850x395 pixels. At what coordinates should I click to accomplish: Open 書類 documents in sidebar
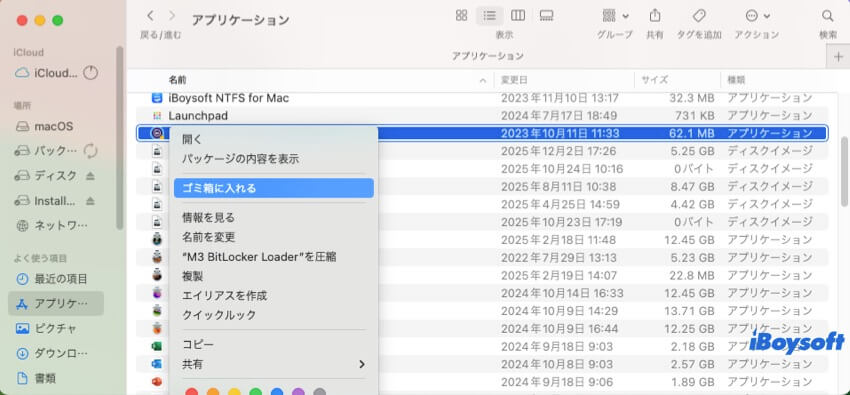coord(37,378)
